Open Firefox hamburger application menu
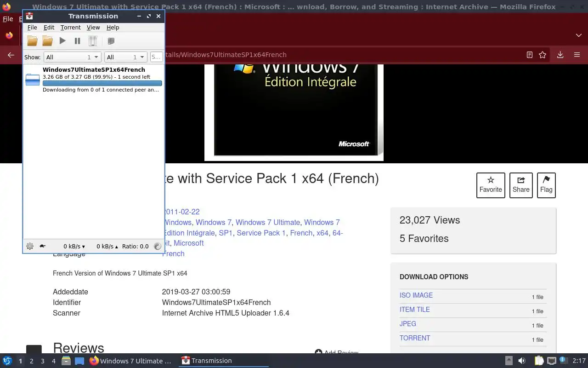 click(x=577, y=55)
